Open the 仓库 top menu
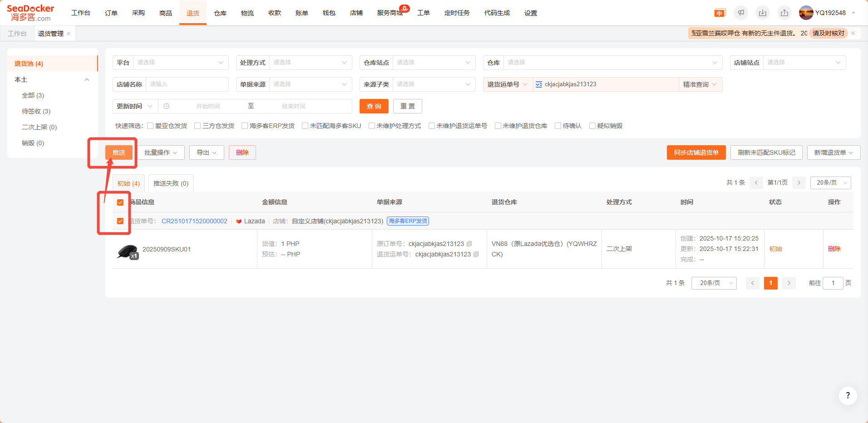 point(220,13)
